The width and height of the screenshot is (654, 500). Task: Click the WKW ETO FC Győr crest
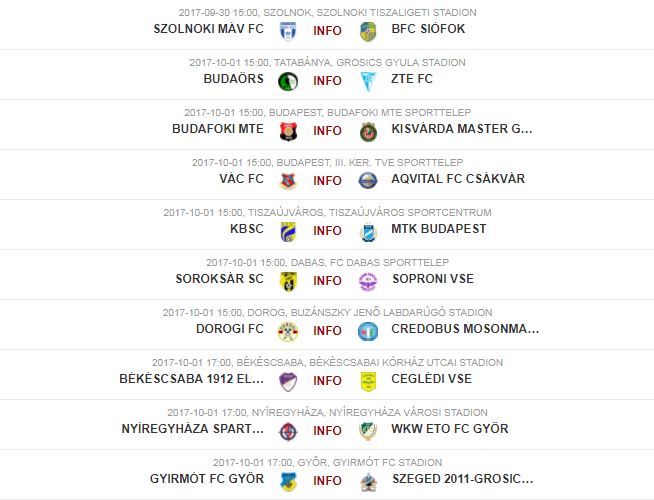(368, 432)
